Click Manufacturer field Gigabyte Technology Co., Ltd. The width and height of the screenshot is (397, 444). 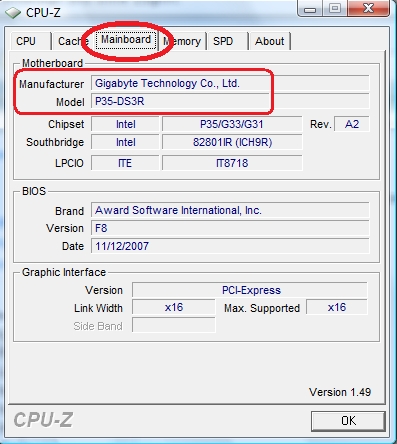230,83
